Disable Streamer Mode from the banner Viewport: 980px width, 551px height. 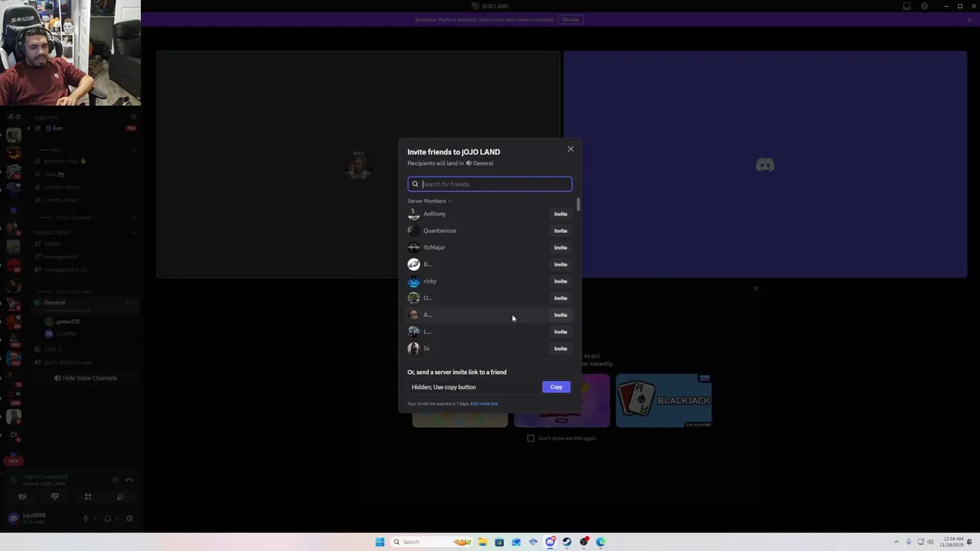pos(570,19)
